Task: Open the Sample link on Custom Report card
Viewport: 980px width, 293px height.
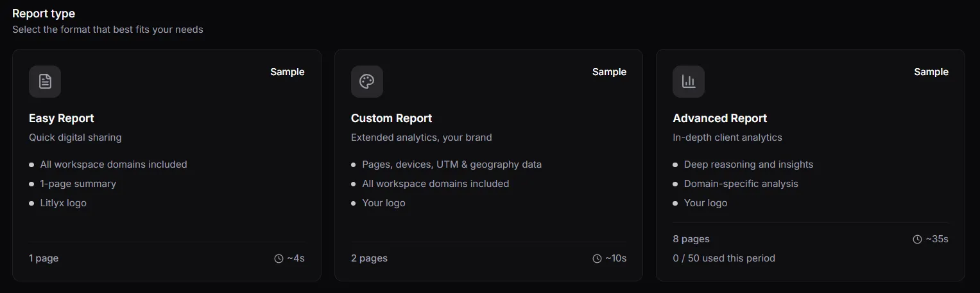Action: [609, 72]
